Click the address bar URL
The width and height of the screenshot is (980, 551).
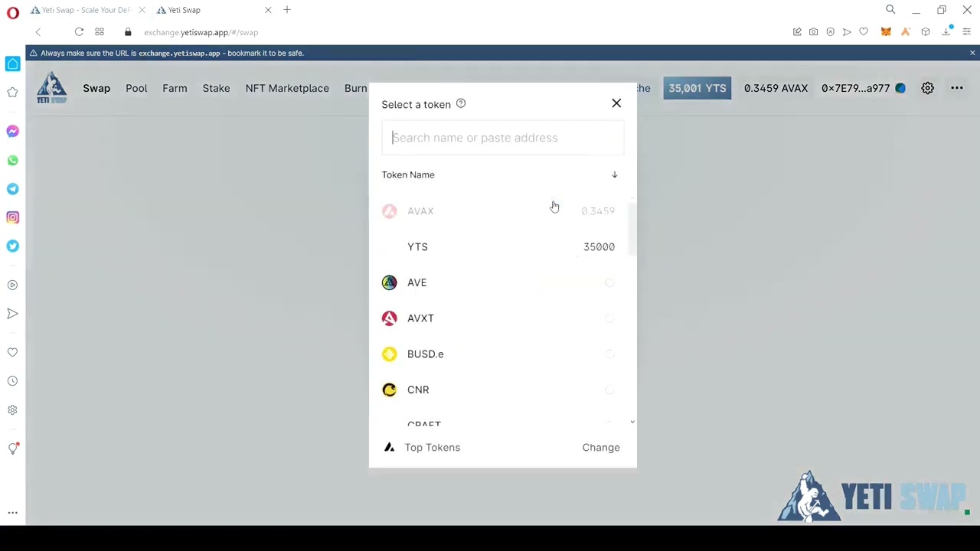coord(201,32)
